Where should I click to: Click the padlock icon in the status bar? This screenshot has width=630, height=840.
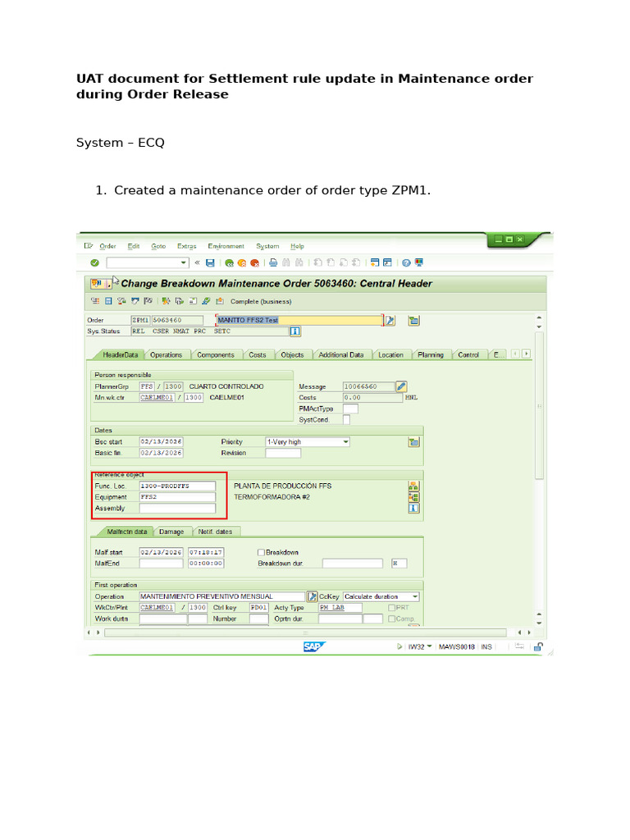(538, 646)
